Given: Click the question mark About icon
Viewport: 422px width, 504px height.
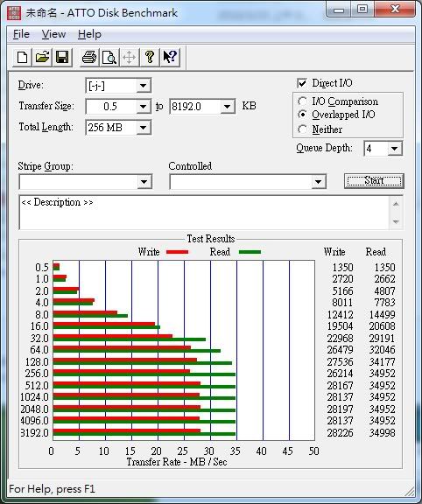Looking at the screenshot, I should pyautogui.click(x=149, y=58).
